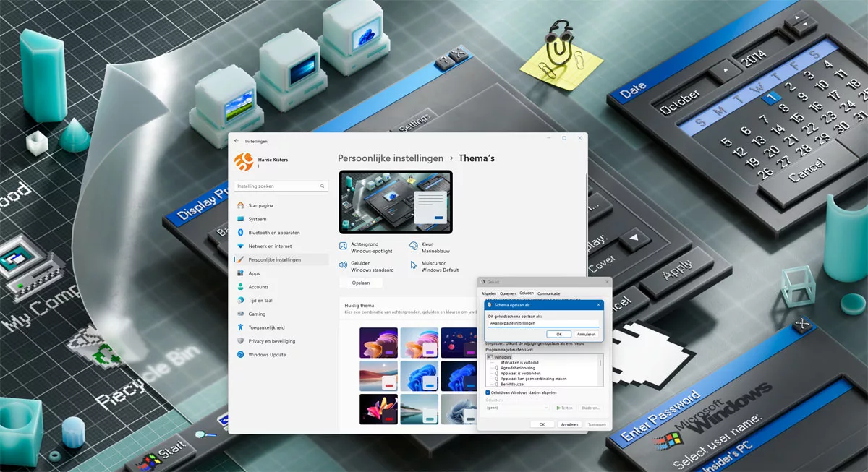Click the Toepassen button in Geluid dialog

(597, 424)
